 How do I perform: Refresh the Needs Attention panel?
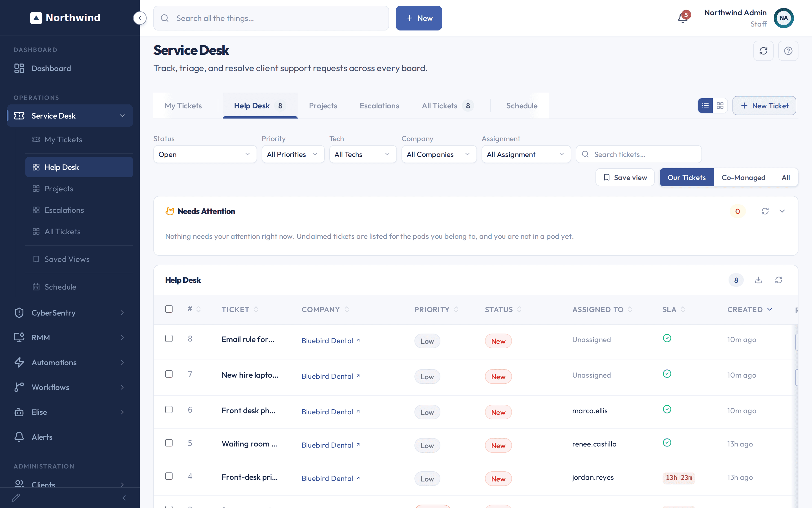[x=765, y=211]
